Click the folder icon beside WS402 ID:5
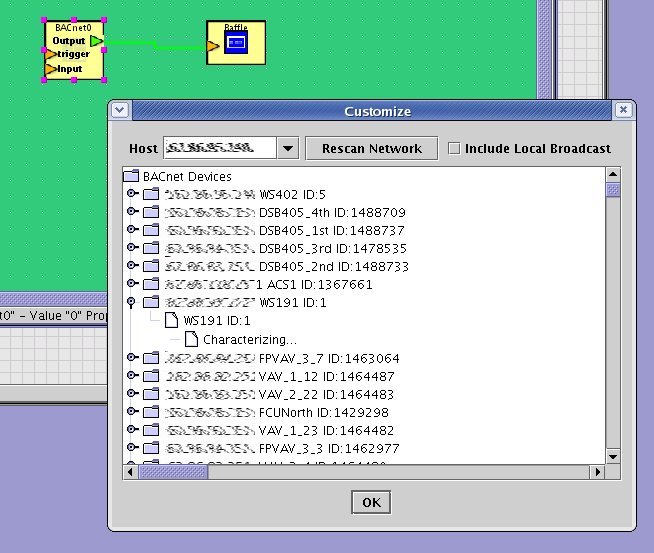 coord(151,194)
